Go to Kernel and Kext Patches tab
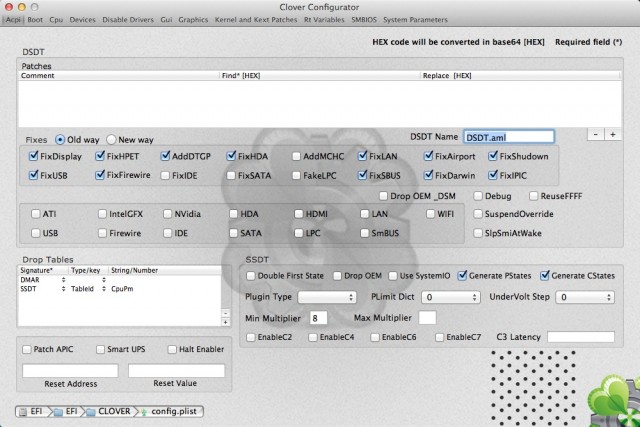 pos(256,20)
